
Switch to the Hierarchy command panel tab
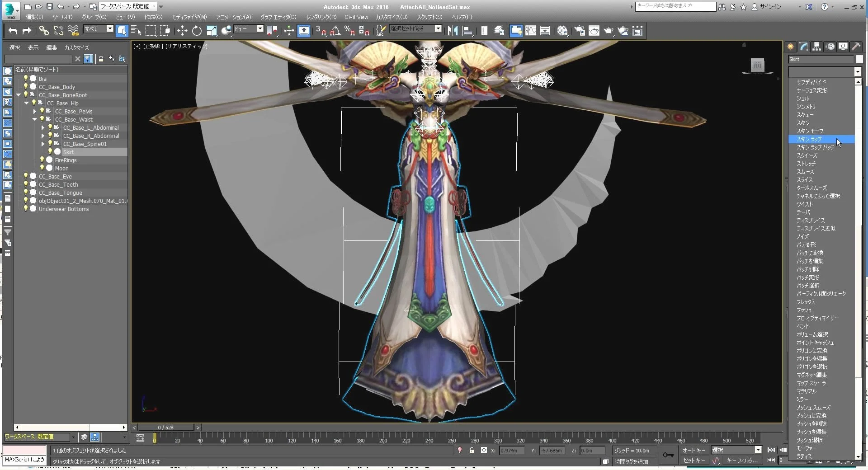coord(816,47)
